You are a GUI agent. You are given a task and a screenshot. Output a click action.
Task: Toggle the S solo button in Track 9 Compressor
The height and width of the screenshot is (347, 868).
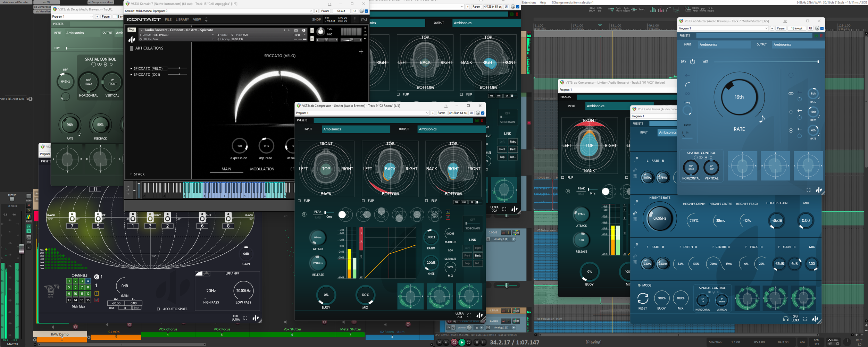[x=448, y=212]
